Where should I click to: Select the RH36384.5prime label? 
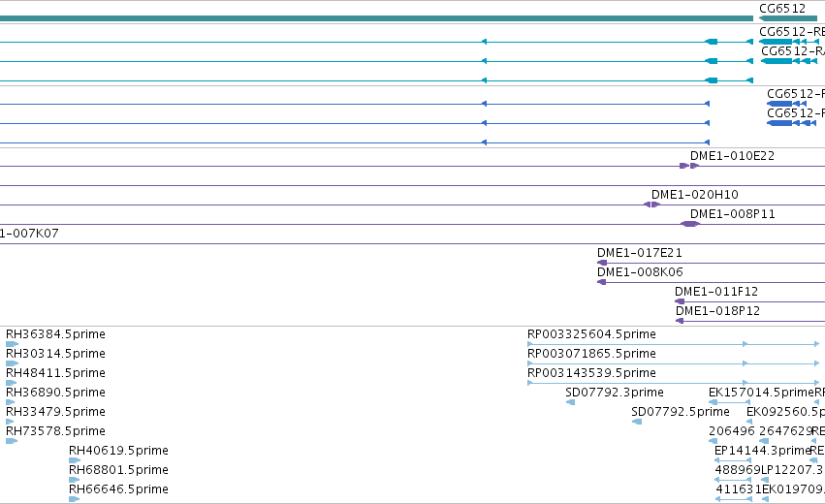tap(55, 334)
